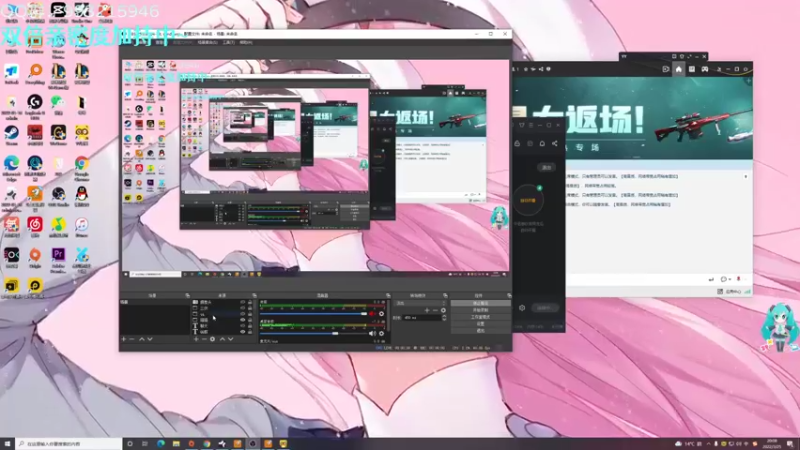
Task: Open gear settings for top mixer channel
Action: 381,314
